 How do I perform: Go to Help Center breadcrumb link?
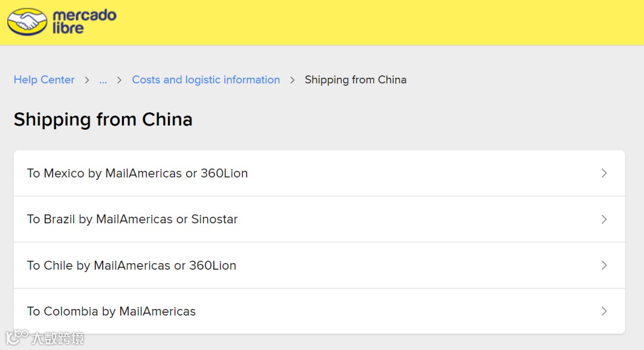(44, 80)
